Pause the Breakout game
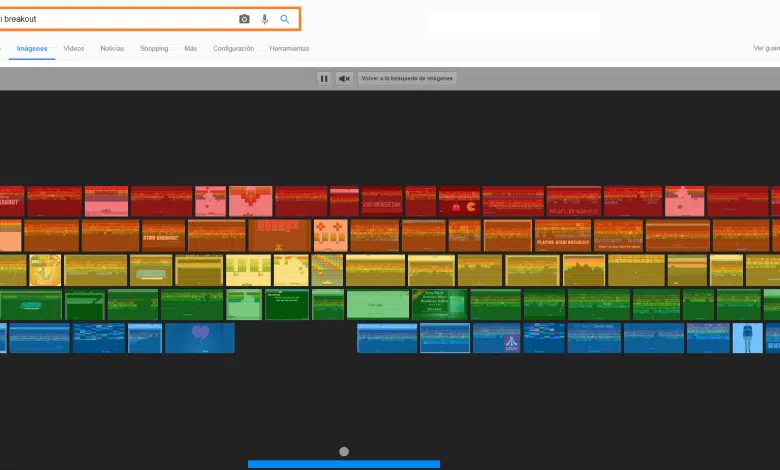The width and height of the screenshot is (780, 470). (324, 79)
